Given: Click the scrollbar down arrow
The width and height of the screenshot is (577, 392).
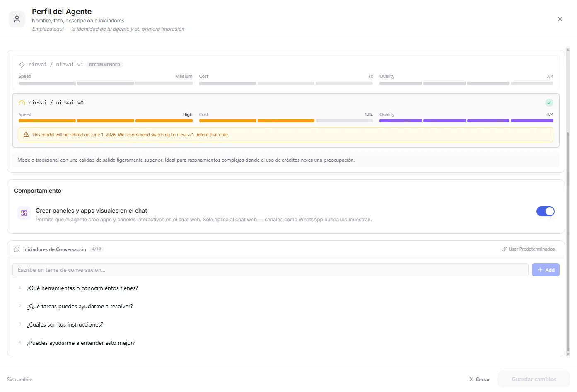Looking at the screenshot, I should [568, 354].
